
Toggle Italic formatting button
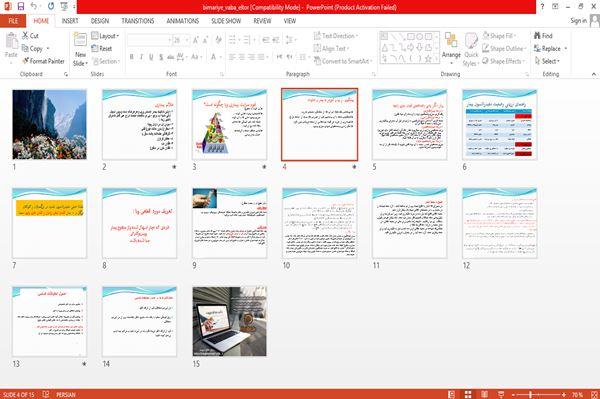141,57
